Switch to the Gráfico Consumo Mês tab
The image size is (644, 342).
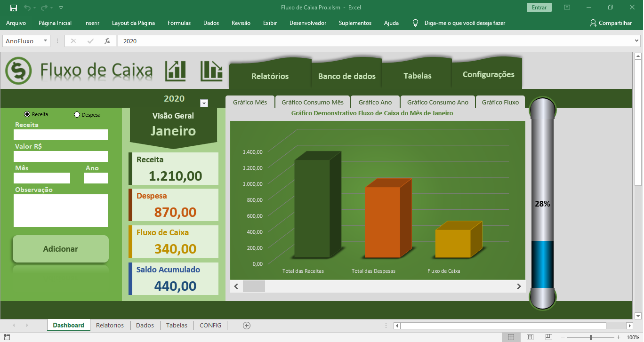pyautogui.click(x=313, y=102)
